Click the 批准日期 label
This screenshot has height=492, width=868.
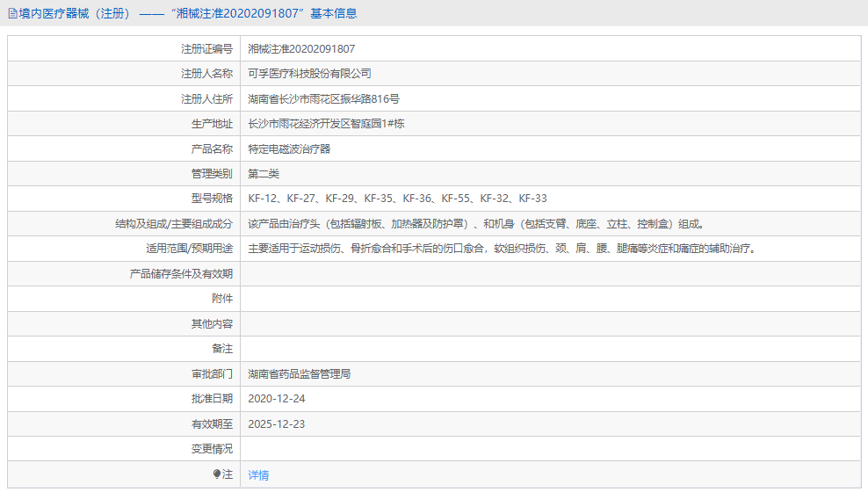pyautogui.click(x=212, y=399)
